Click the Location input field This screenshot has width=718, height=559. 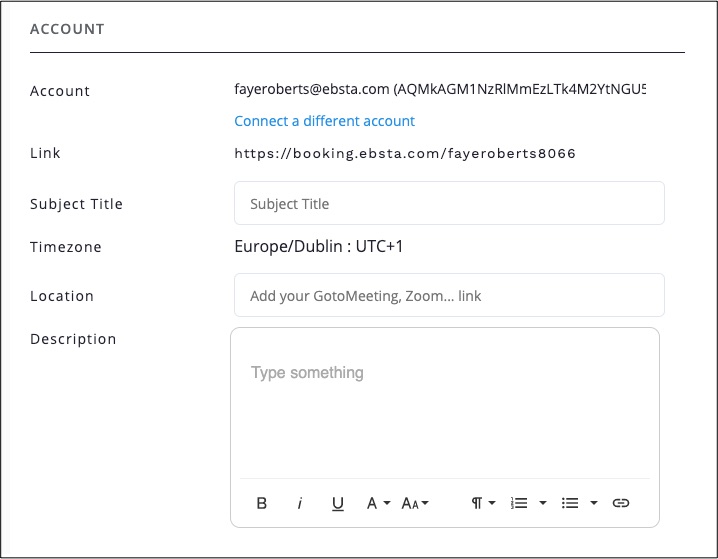[x=449, y=296]
